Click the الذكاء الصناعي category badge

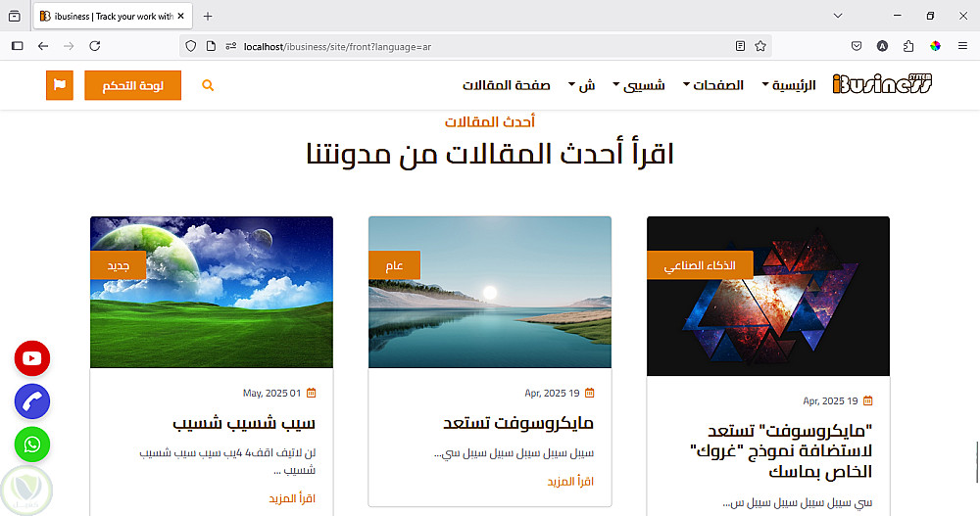[700, 265]
